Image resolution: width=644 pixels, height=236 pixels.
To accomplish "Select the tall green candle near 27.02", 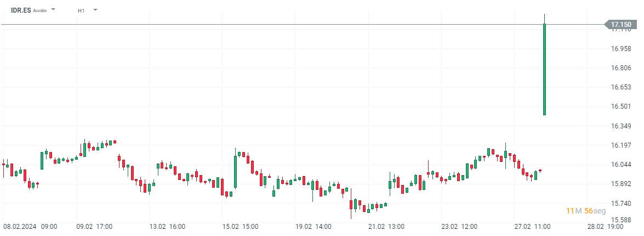I will (x=544, y=69).
